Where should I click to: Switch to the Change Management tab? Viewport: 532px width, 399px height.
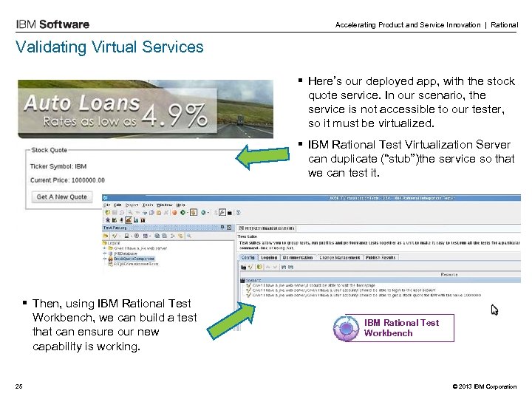pos(340,258)
